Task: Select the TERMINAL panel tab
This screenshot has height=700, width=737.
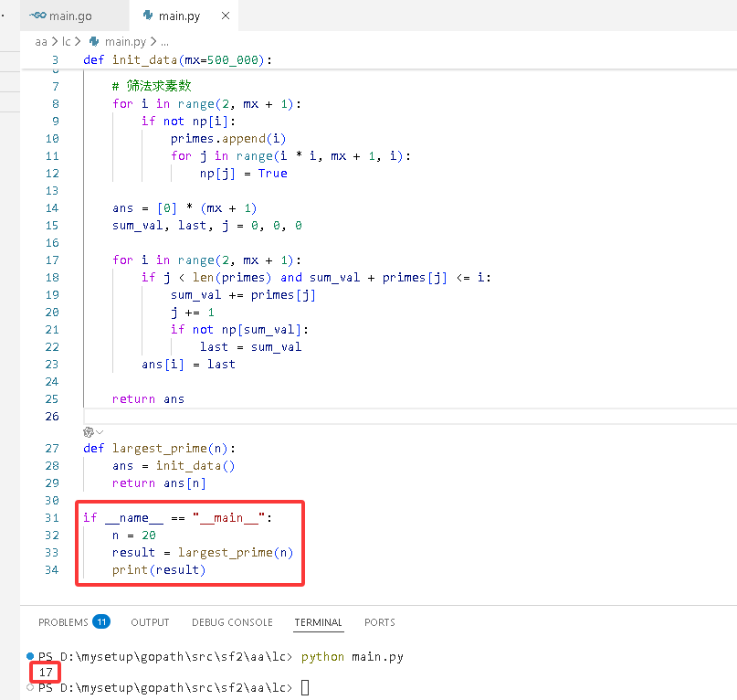Action: point(318,622)
